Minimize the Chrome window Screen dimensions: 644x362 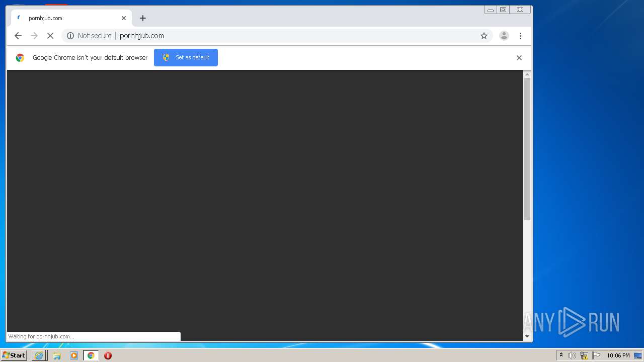tap(491, 10)
